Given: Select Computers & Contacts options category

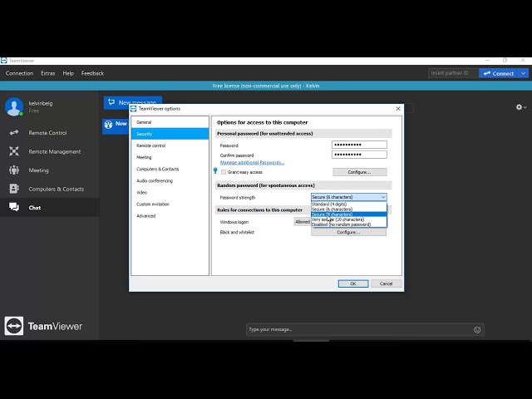Looking at the screenshot, I should [170, 169].
